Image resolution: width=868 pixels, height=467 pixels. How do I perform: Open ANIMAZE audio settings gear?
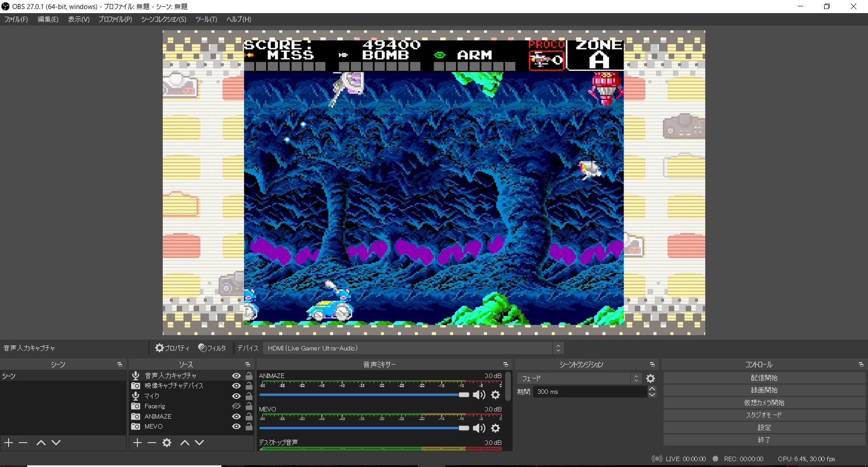pyautogui.click(x=496, y=395)
